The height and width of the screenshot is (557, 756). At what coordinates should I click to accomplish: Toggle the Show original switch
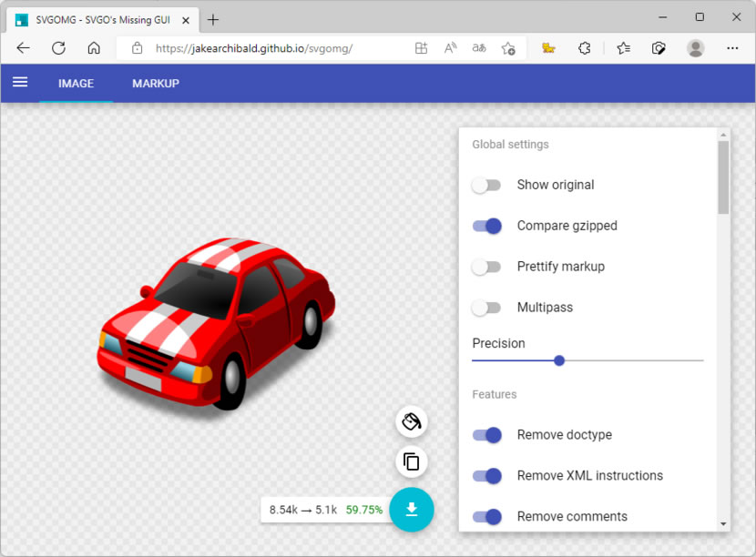point(486,185)
